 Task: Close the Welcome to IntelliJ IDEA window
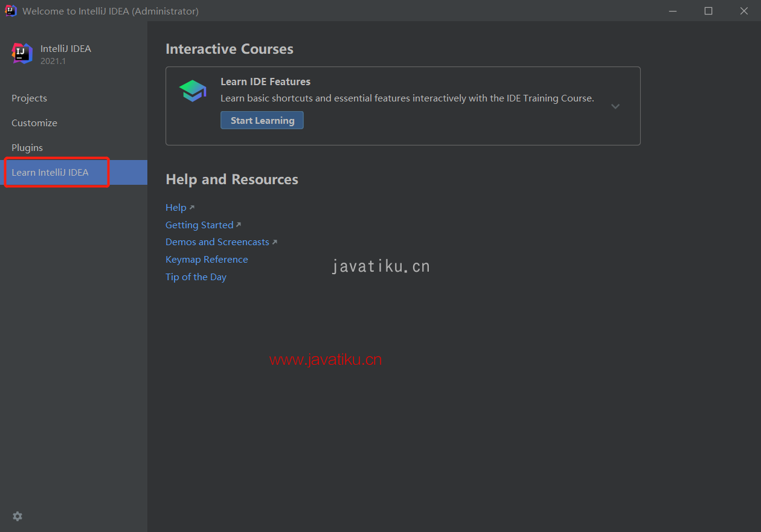coord(744,11)
